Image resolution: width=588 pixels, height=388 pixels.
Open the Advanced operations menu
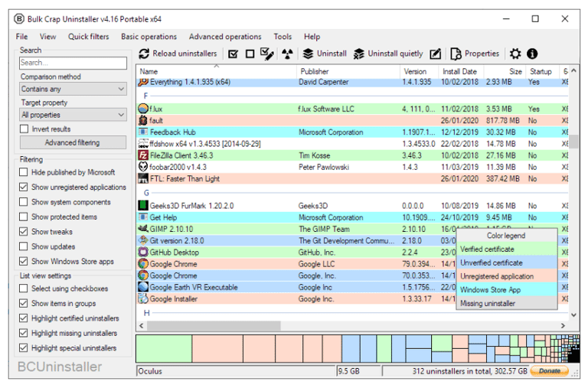(225, 37)
